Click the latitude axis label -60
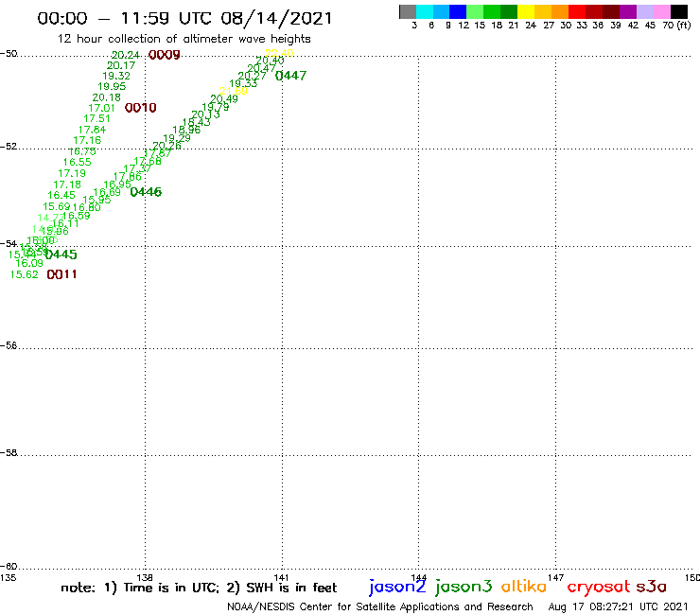The image size is (700, 615). 9,567
